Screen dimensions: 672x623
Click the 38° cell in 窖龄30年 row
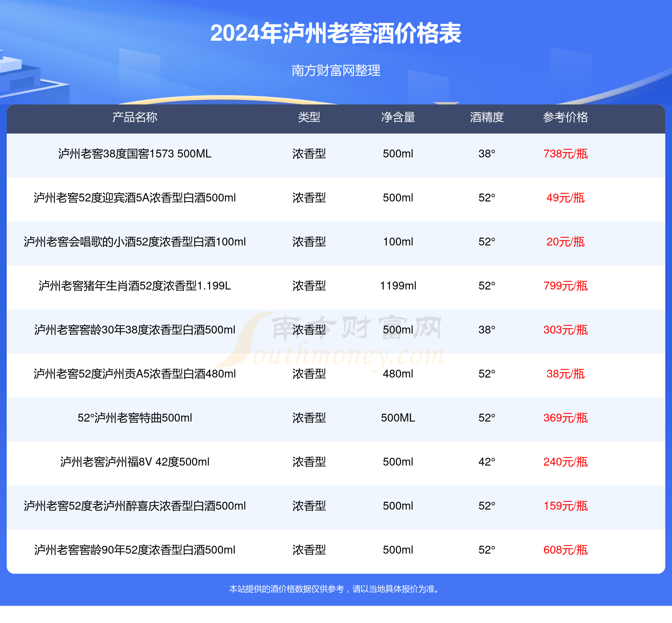pos(487,330)
